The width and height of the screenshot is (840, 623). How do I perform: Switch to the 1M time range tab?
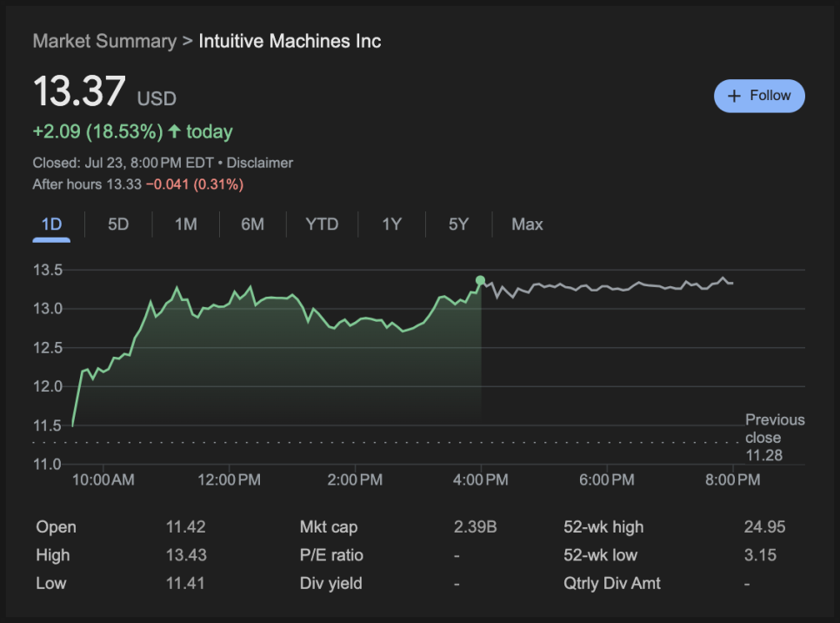click(186, 224)
